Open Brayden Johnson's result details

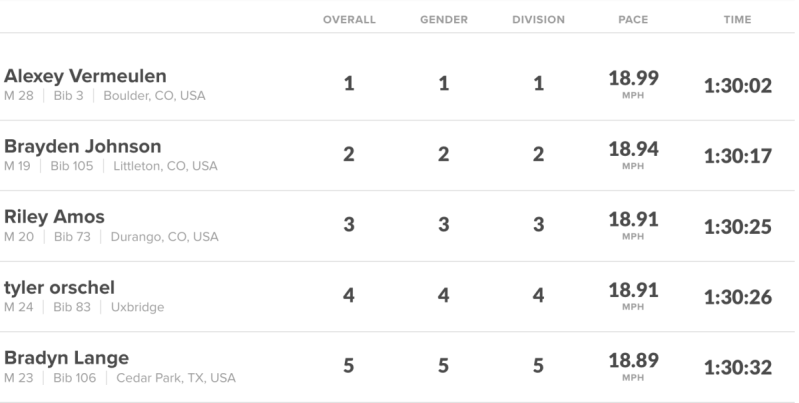(82, 147)
